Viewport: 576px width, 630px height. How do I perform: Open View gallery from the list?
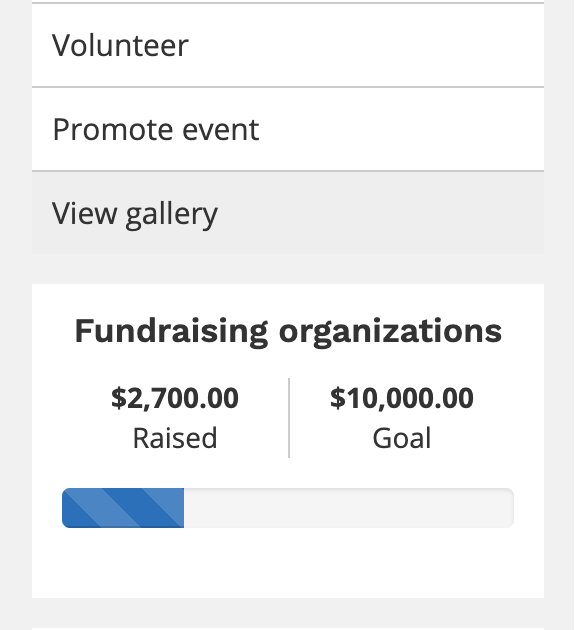[x=288, y=213]
